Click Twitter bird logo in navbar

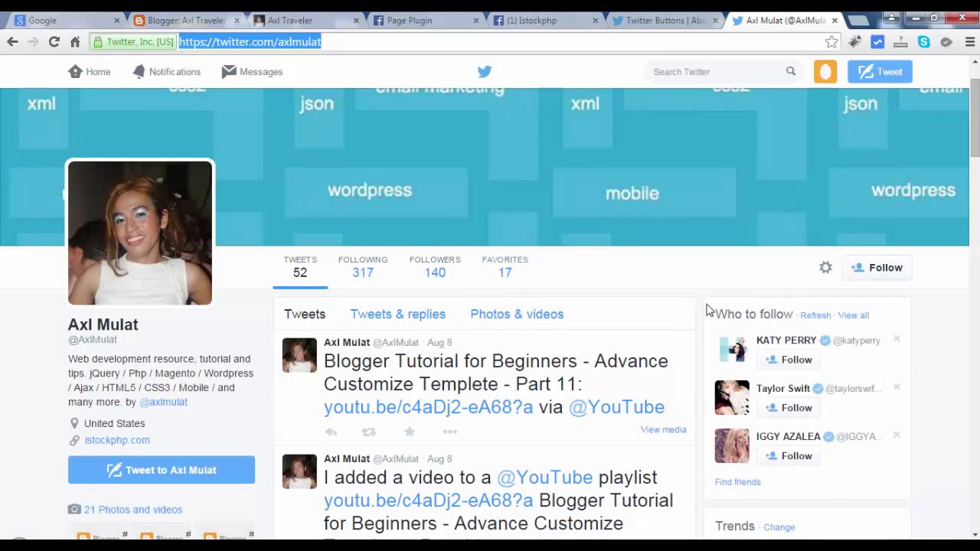tap(485, 72)
